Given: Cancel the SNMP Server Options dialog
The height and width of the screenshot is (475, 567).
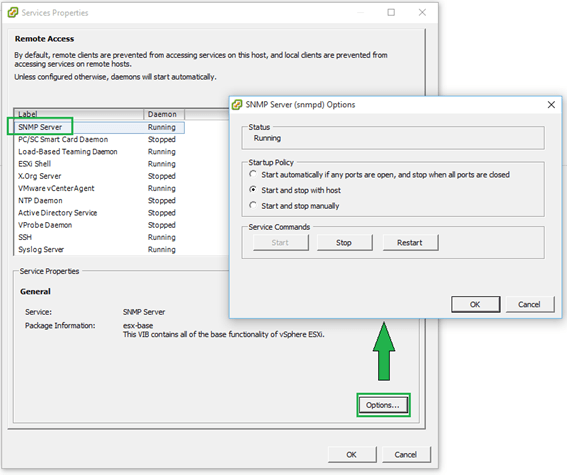Looking at the screenshot, I should coord(529,304).
